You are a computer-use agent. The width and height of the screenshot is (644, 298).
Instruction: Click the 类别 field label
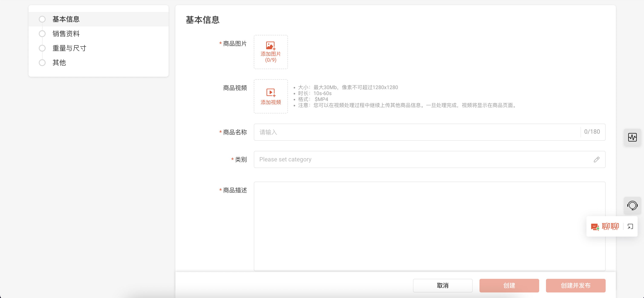click(x=241, y=159)
